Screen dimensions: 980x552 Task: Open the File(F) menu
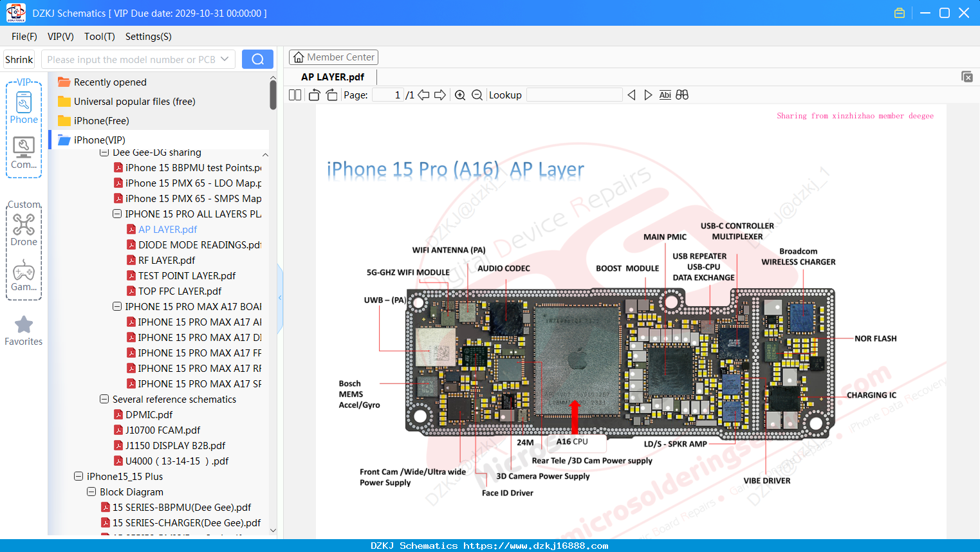click(24, 37)
